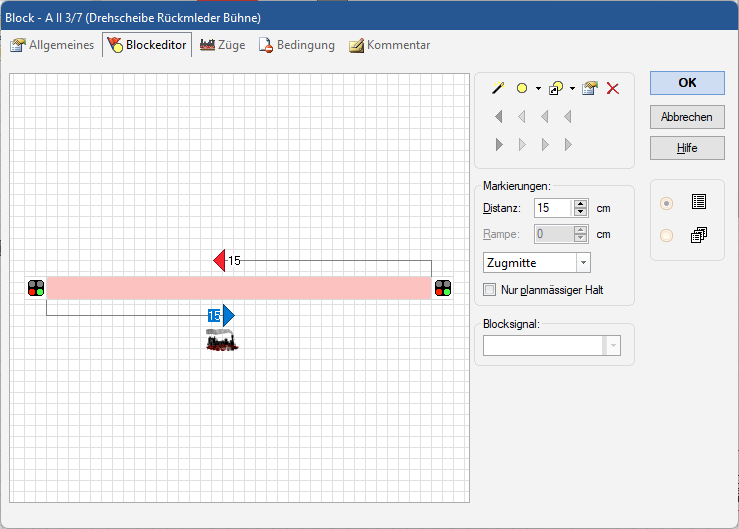Enable Nur planmässiger Halt checkbox
This screenshot has width=739, height=529.
coord(490,290)
